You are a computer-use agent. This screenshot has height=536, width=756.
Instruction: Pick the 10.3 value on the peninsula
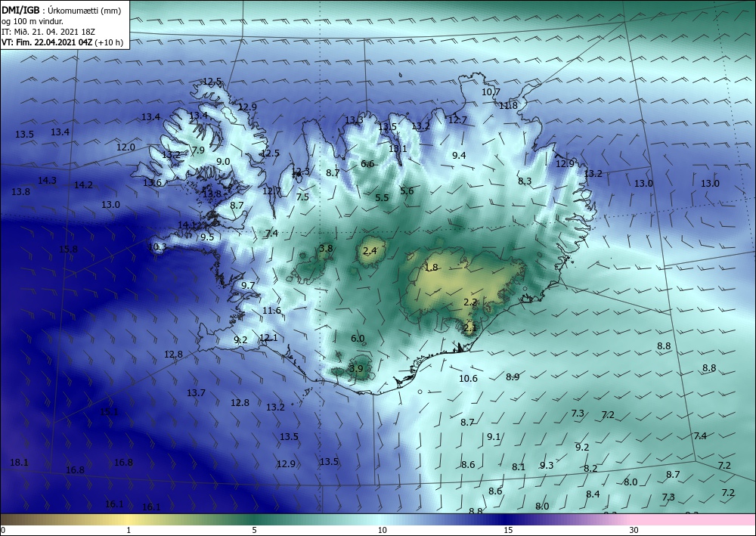coord(157,247)
